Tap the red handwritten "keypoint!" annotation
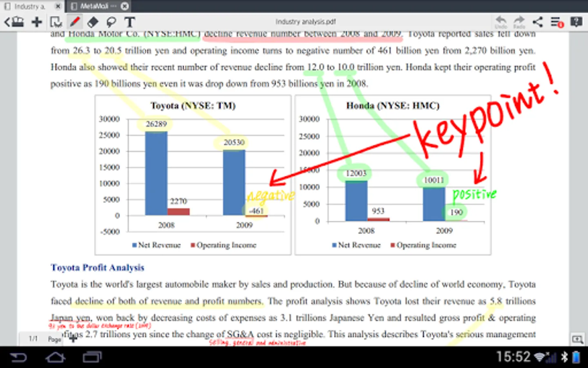 (x=486, y=111)
